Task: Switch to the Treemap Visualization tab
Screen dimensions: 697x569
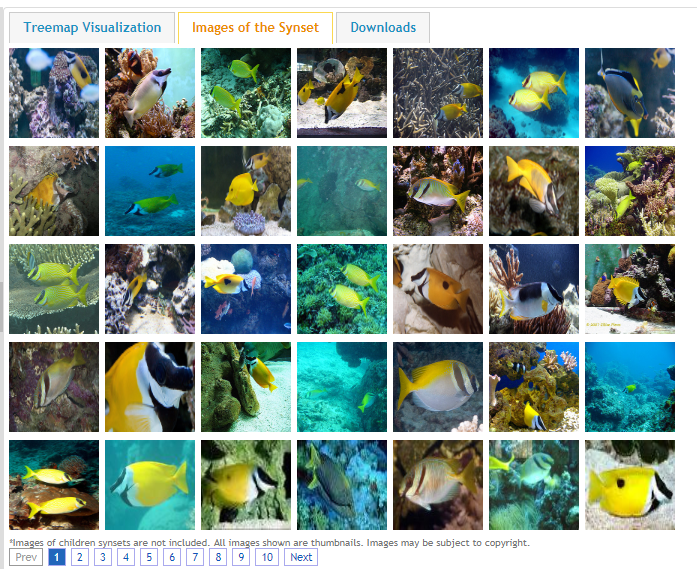Action: (x=92, y=28)
